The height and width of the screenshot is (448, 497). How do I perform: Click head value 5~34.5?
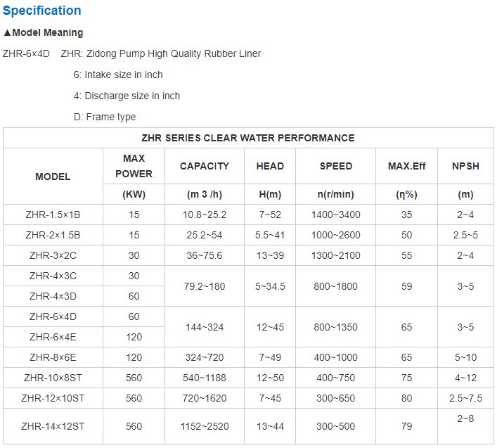pyautogui.click(x=270, y=286)
